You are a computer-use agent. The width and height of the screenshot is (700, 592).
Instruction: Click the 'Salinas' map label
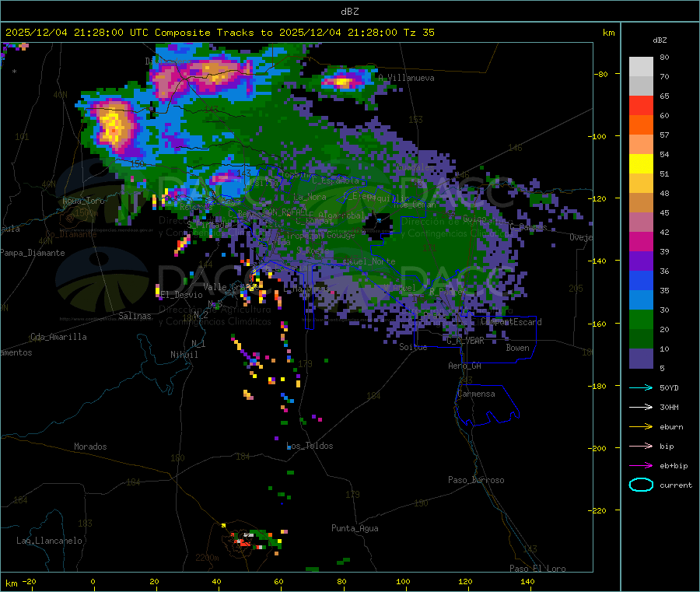point(135,316)
